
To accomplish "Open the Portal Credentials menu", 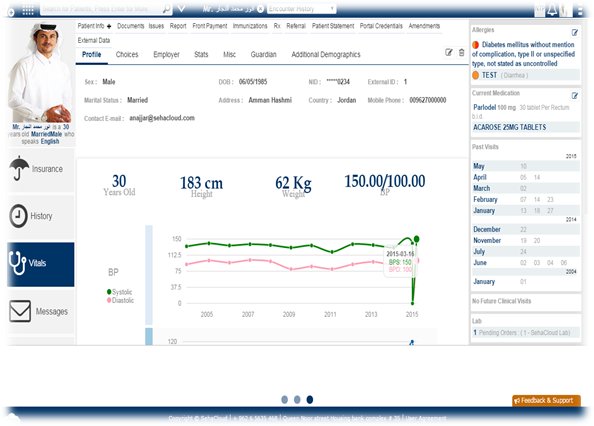I will point(381,26).
